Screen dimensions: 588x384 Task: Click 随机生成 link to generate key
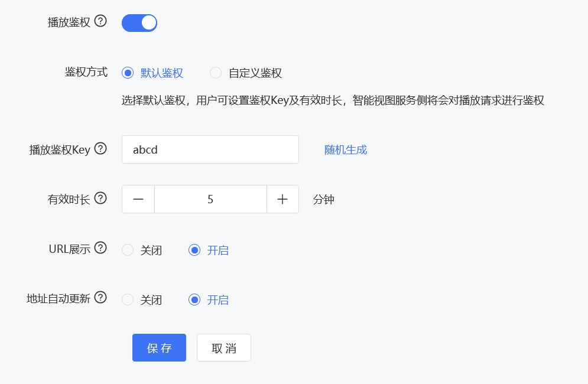[x=346, y=149]
